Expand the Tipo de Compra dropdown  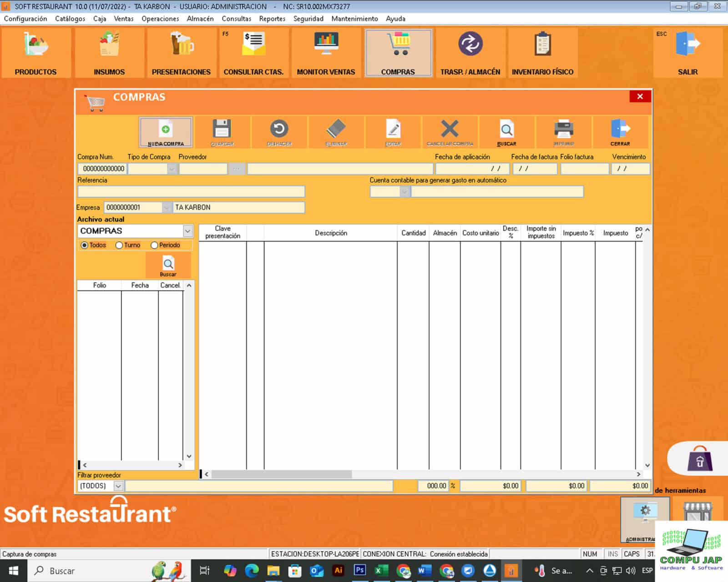pyautogui.click(x=172, y=169)
